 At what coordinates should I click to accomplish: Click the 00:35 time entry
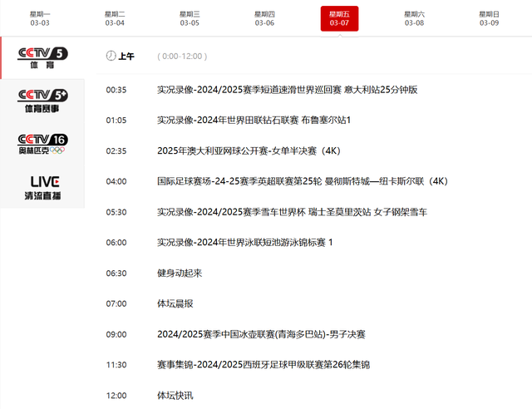point(116,90)
